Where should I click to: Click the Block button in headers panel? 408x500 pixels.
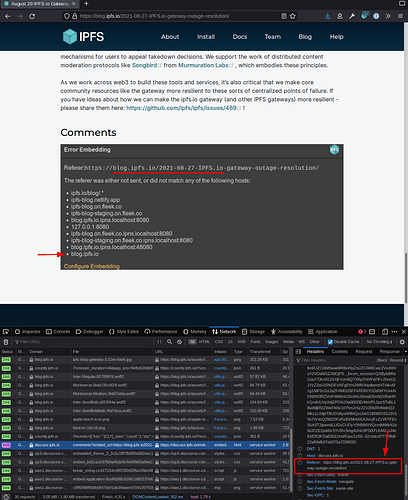(x=382, y=360)
